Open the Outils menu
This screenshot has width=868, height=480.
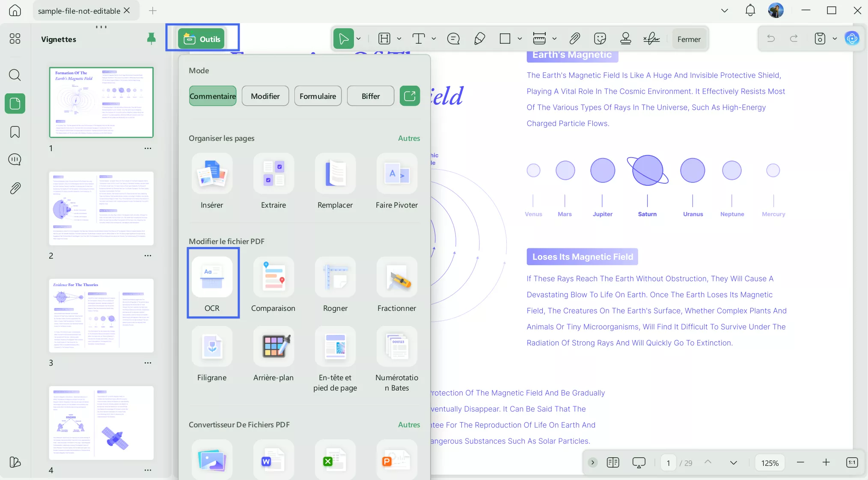point(202,39)
